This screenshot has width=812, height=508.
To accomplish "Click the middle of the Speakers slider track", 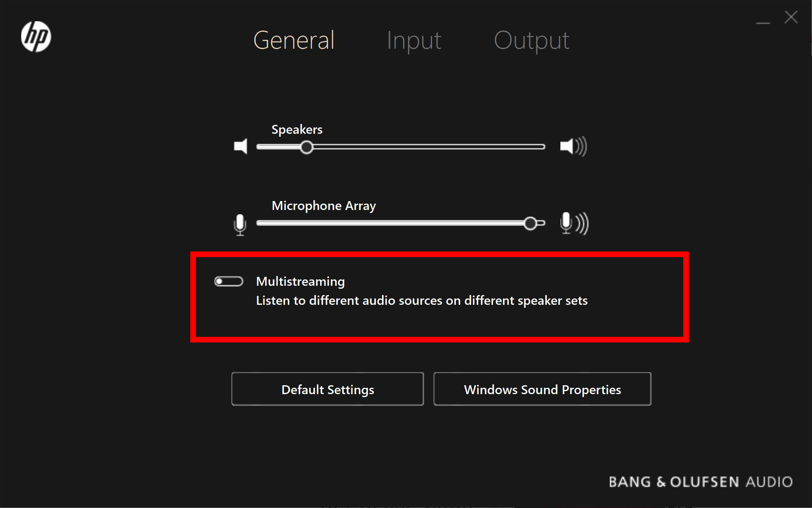I will (401, 147).
